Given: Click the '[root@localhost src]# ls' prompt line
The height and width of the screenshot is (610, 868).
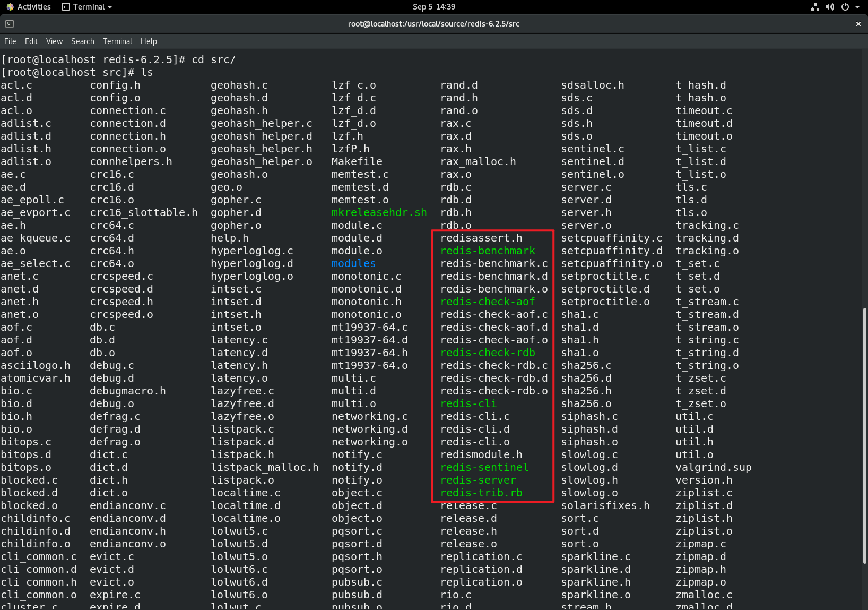Looking at the screenshot, I should tap(77, 72).
